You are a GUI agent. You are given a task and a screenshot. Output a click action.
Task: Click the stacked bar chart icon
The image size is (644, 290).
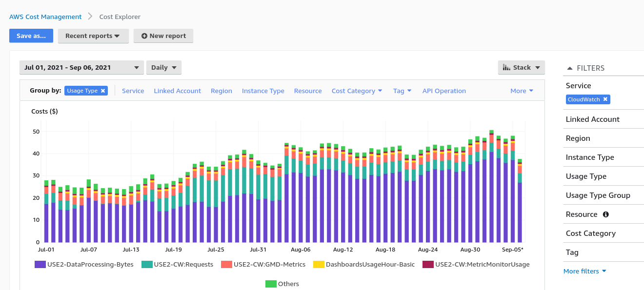pos(507,67)
